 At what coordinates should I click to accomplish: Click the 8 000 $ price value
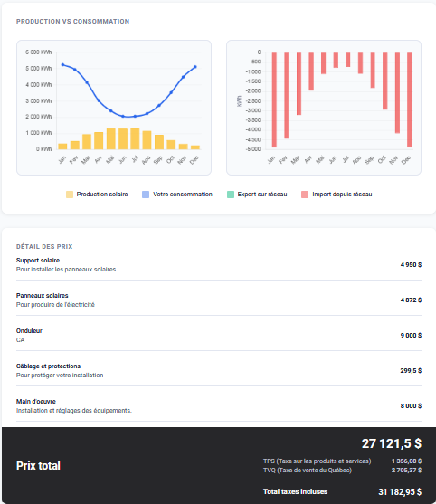411,406
